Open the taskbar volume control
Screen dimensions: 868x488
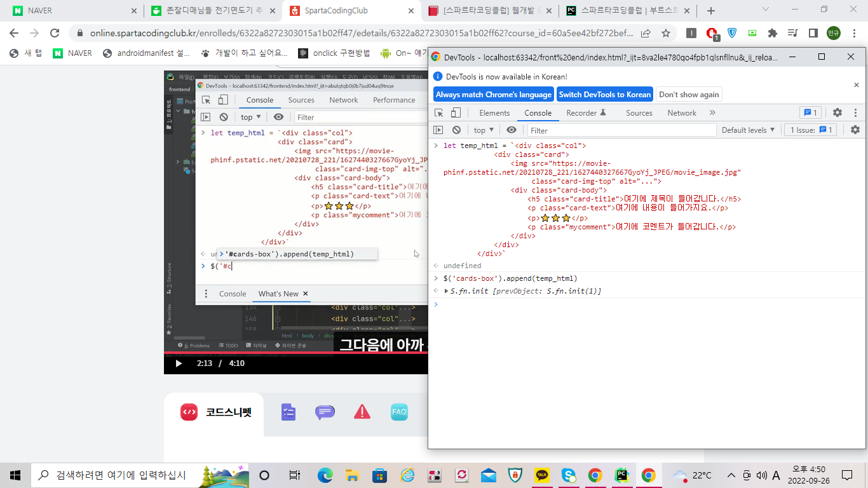pyautogui.click(x=762, y=475)
